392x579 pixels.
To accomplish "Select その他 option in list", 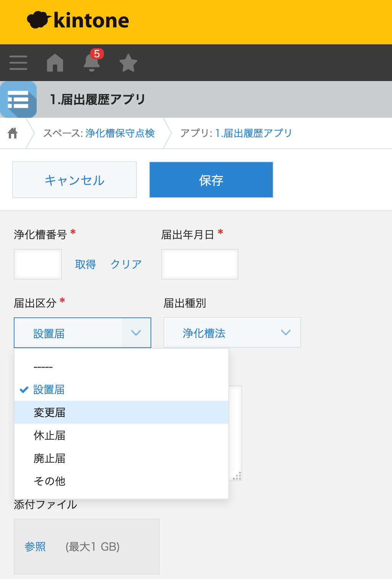I will tap(121, 481).
